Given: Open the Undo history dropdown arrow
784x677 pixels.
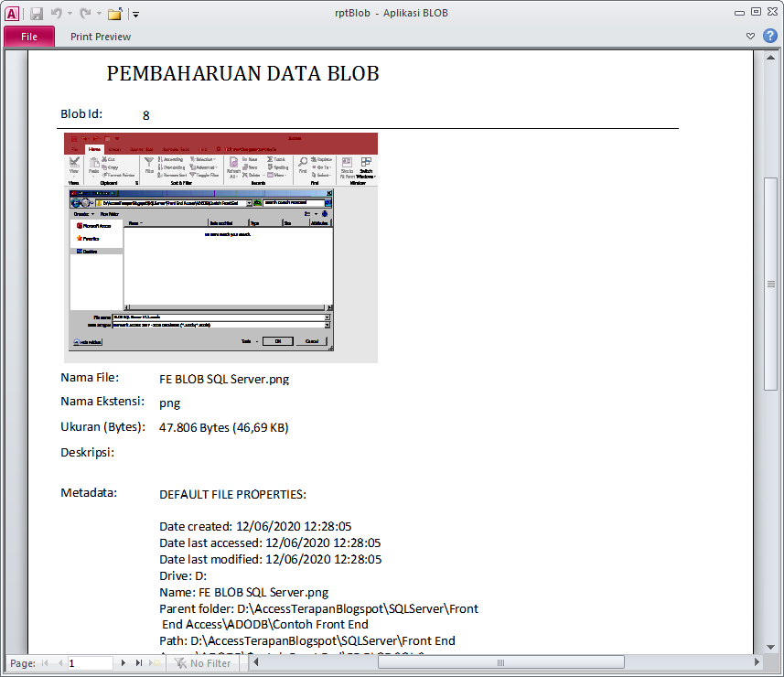Looking at the screenshot, I should point(70,13).
